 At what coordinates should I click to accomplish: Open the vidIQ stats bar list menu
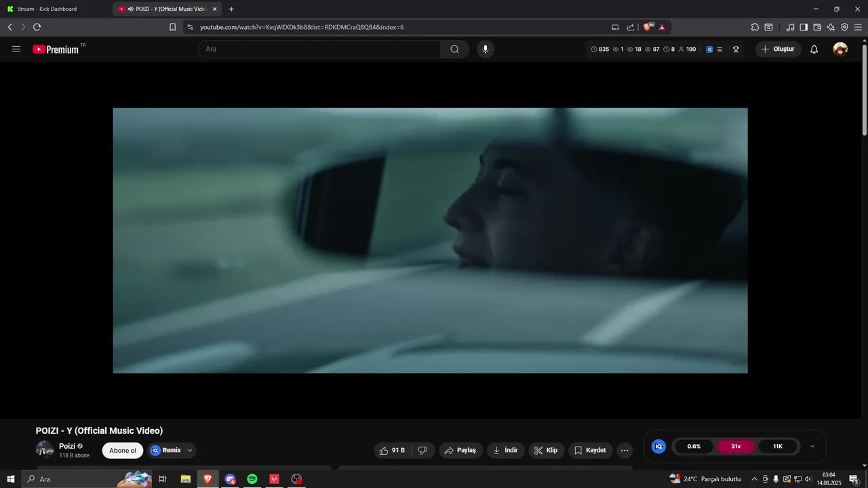pyautogui.click(x=719, y=49)
